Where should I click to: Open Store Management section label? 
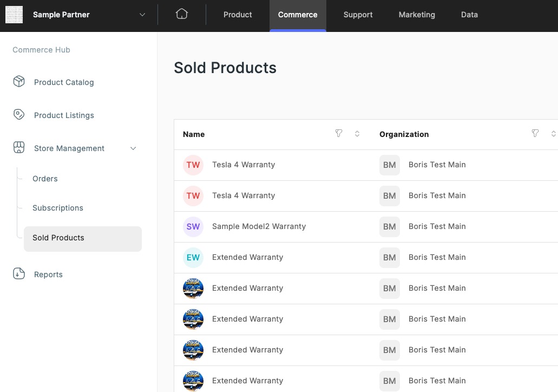[x=69, y=148]
